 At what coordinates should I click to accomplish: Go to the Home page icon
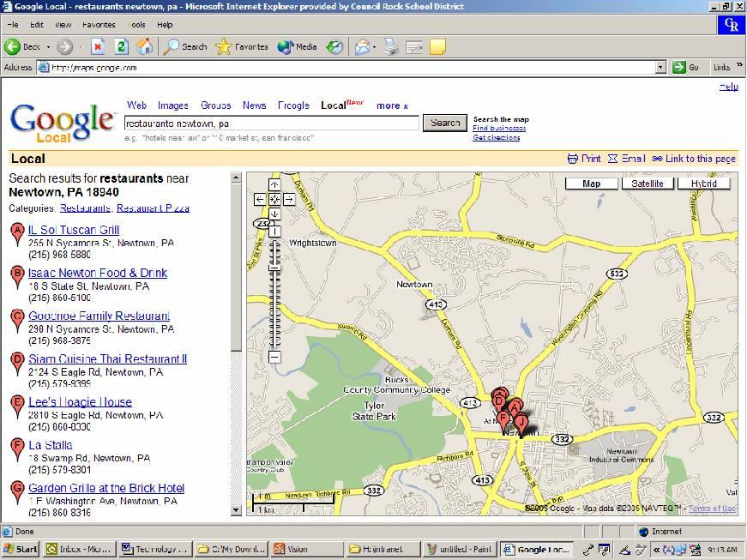coord(145,46)
